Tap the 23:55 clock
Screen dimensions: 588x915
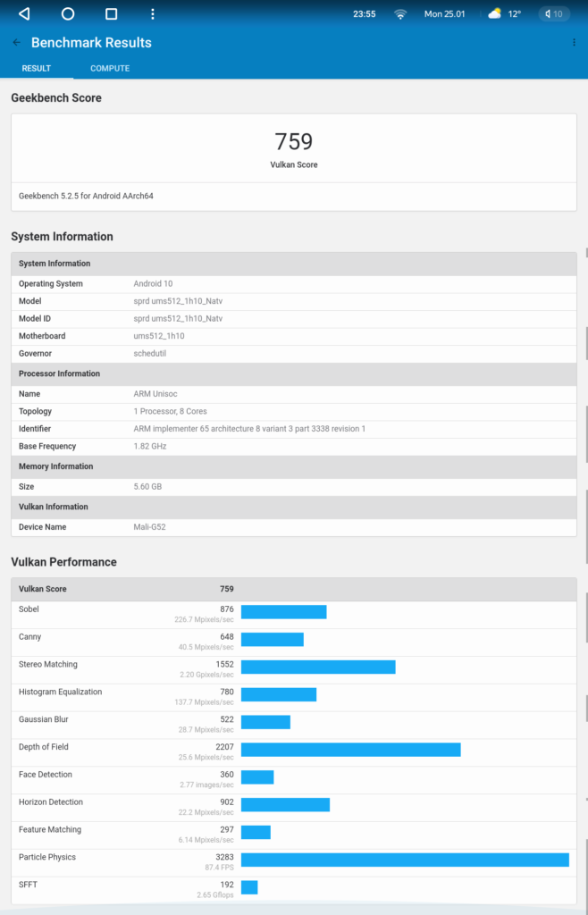click(364, 14)
